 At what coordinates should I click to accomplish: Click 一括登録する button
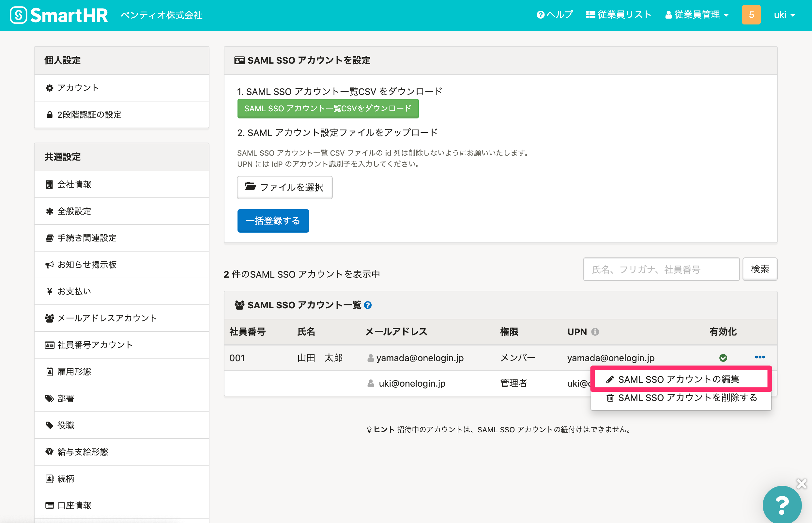tap(273, 221)
